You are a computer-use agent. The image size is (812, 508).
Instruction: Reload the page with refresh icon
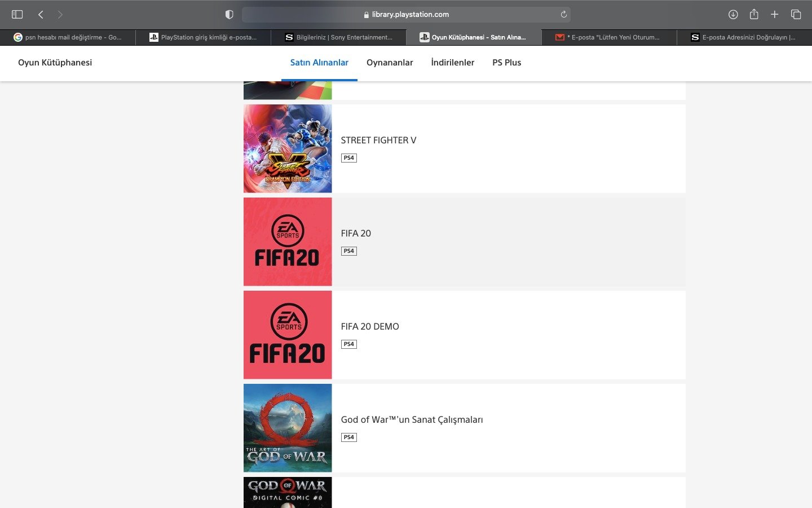[563, 14]
